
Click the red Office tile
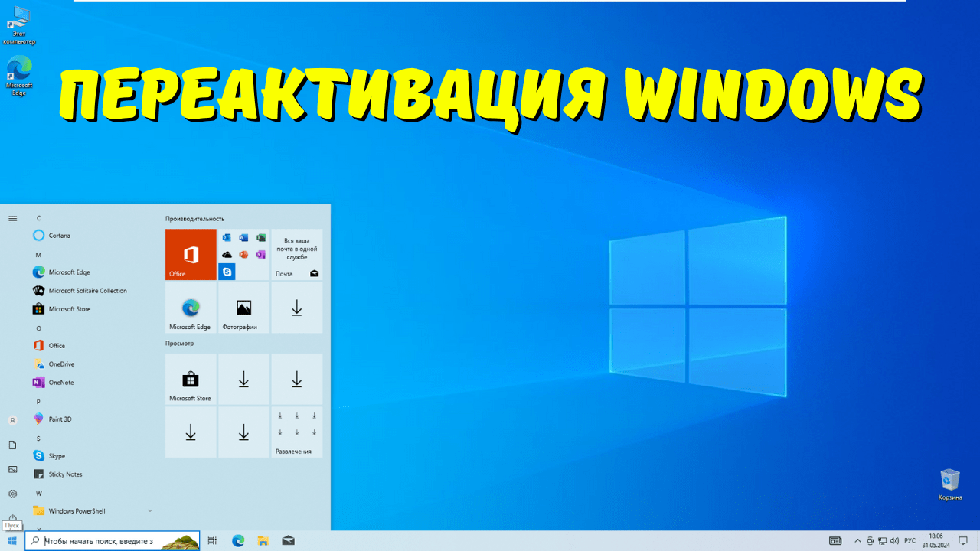click(x=191, y=255)
